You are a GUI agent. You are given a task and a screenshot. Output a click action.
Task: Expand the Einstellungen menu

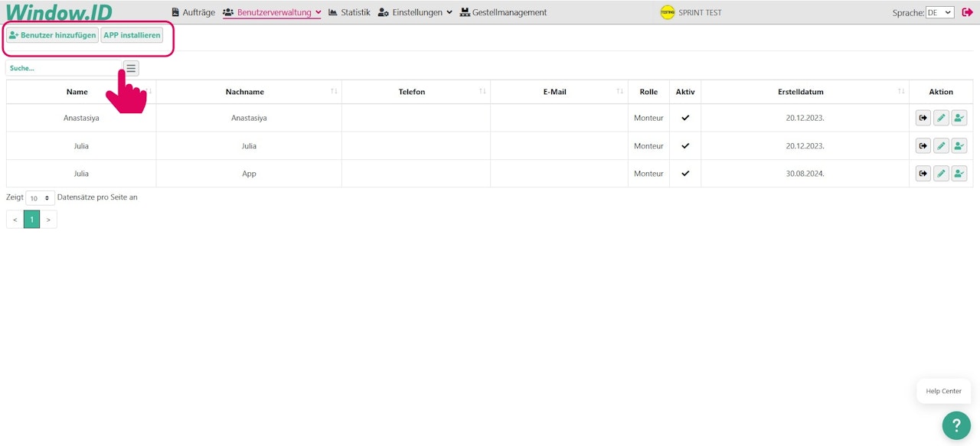point(415,12)
